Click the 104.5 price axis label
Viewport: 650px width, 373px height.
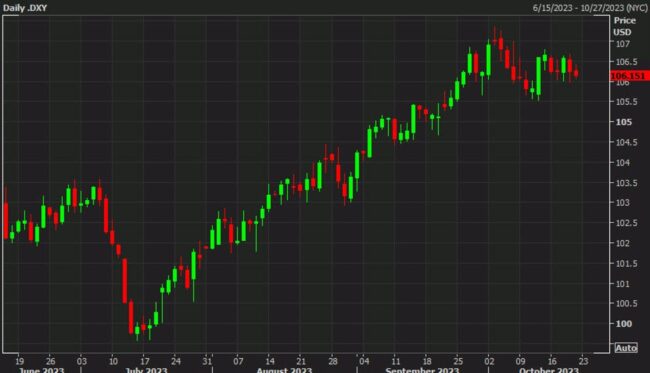click(626, 142)
